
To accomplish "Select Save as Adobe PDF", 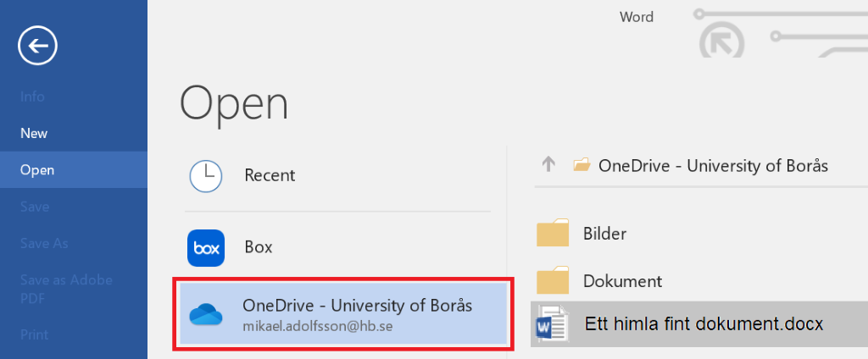I will coord(66,289).
